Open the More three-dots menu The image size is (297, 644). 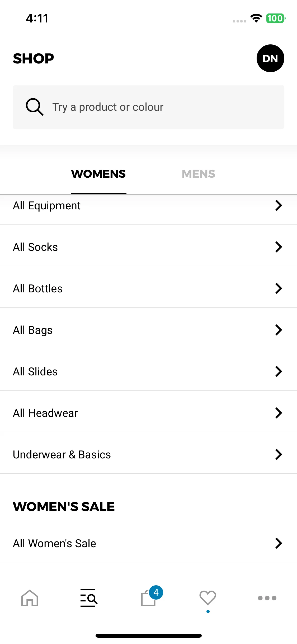pyautogui.click(x=267, y=598)
